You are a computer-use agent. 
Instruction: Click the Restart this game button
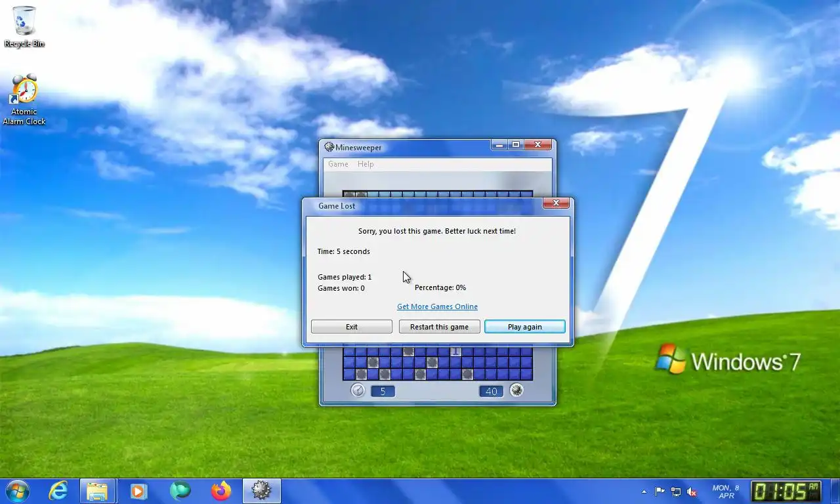(x=439, y=327)
